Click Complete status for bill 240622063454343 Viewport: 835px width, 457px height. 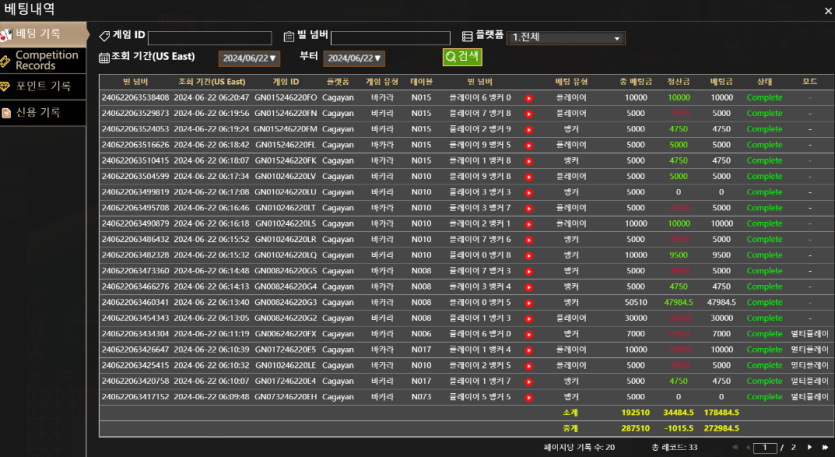point(764,318)
